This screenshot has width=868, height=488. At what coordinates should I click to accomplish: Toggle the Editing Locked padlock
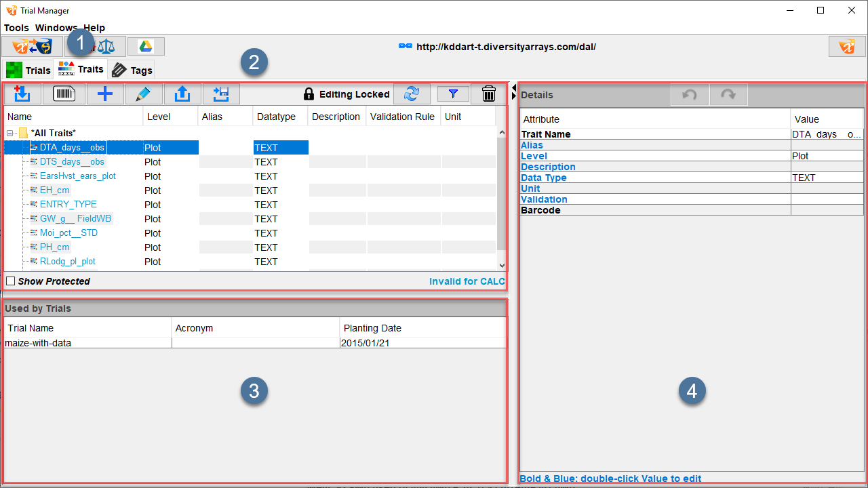[309, 94]
